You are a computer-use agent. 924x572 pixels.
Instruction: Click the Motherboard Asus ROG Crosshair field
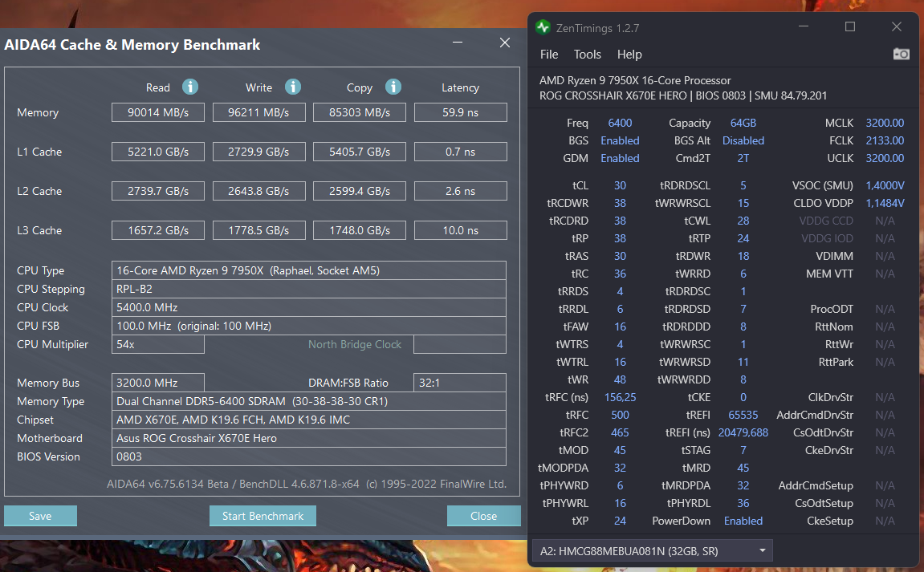coord(309,438)
